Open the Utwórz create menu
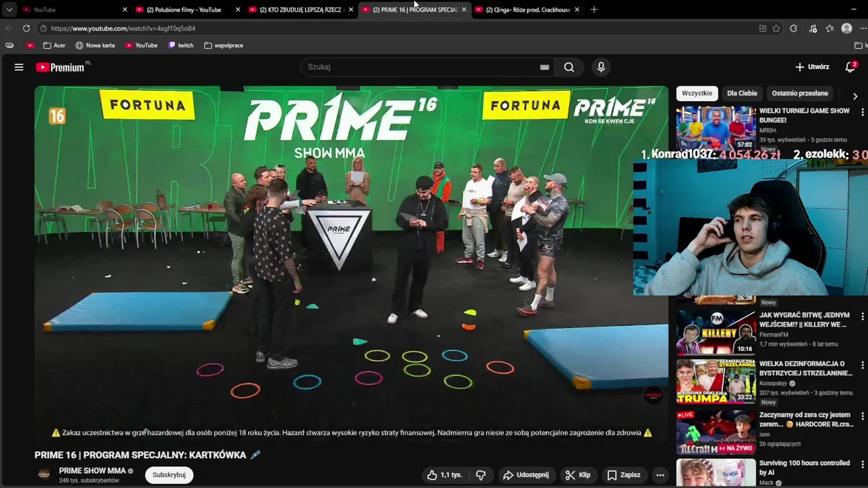This screenshot has width=868, height=488. coord(812,67)
